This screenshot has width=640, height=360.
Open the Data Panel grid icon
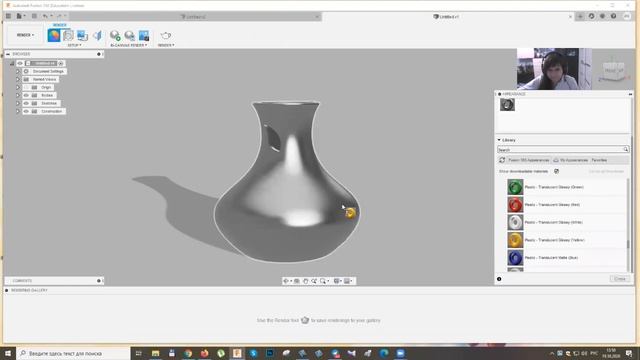[8, 16]
